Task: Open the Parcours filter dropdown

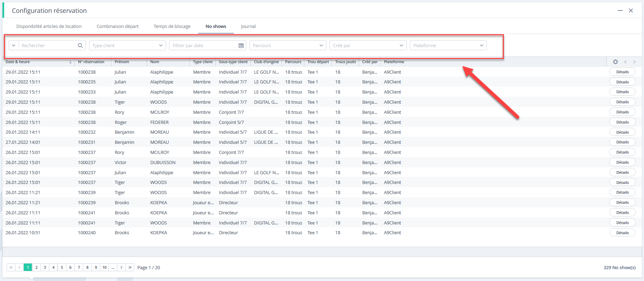Action: (288, 45)
